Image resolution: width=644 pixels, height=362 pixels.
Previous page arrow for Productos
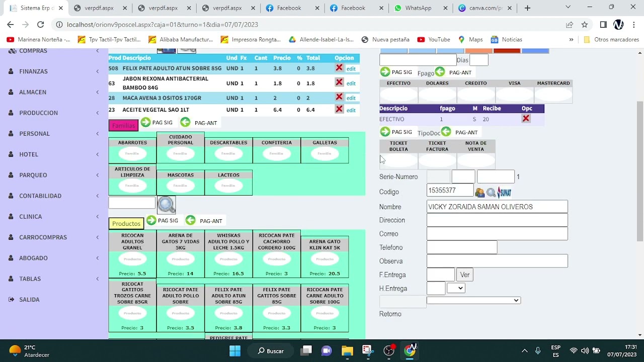[x=191, y=220]
